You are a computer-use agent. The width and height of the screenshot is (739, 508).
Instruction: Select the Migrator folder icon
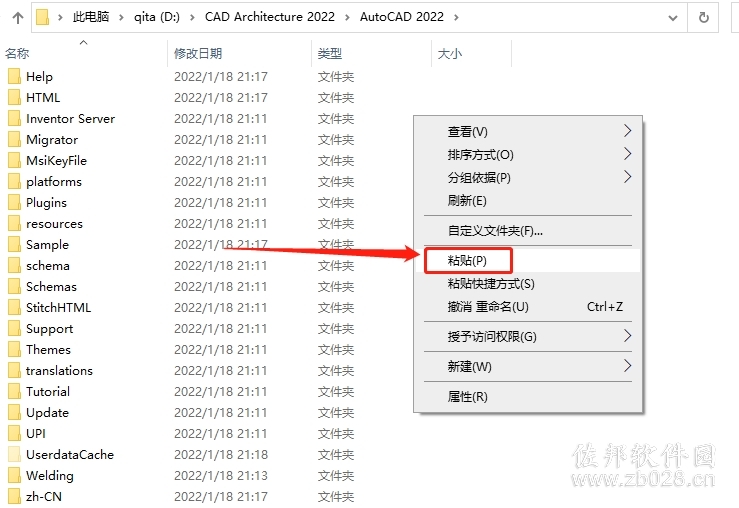[x=15, y=139]
